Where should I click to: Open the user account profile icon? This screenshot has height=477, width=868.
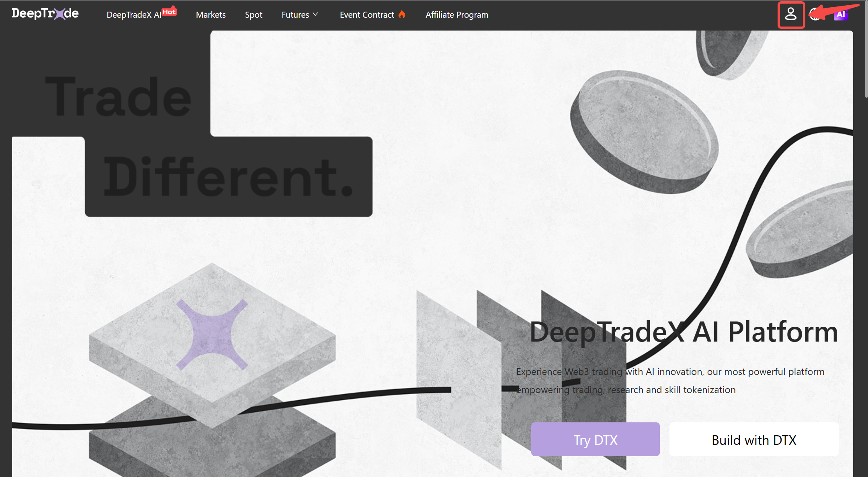click(x=791, y=14)
